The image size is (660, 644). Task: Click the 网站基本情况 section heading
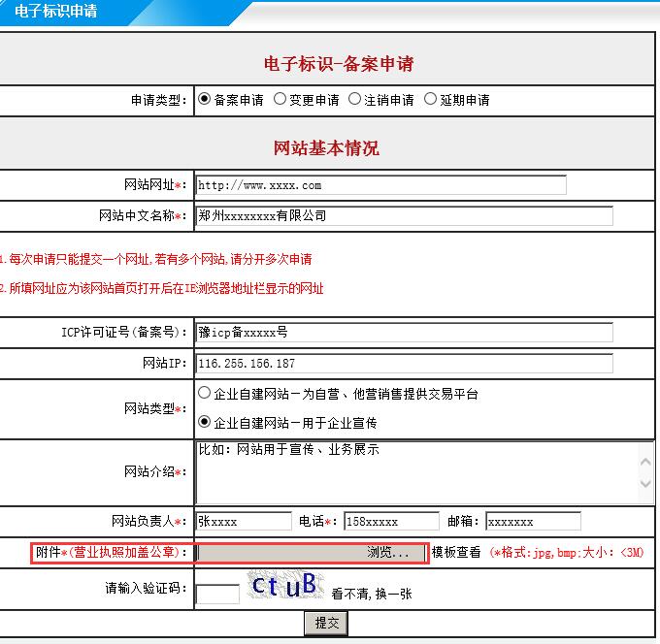(326, 148)
